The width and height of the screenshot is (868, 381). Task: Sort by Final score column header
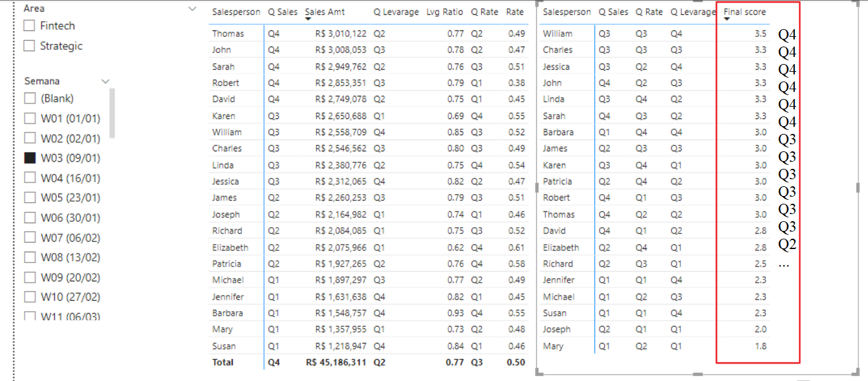tap(744, 12)
